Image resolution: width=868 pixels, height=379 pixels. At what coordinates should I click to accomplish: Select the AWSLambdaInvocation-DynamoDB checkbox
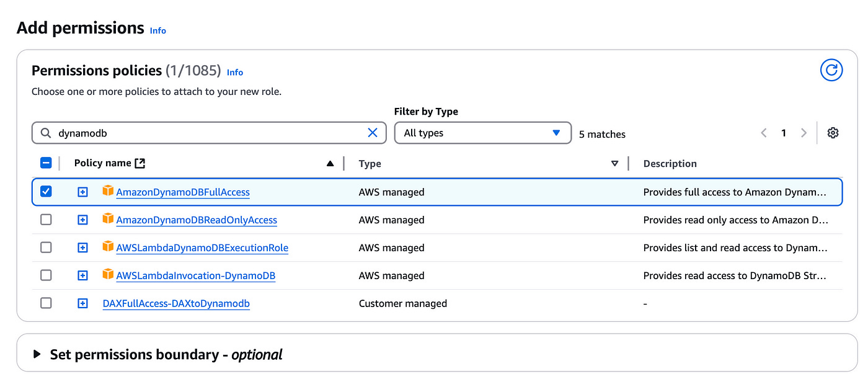point(46,275)
